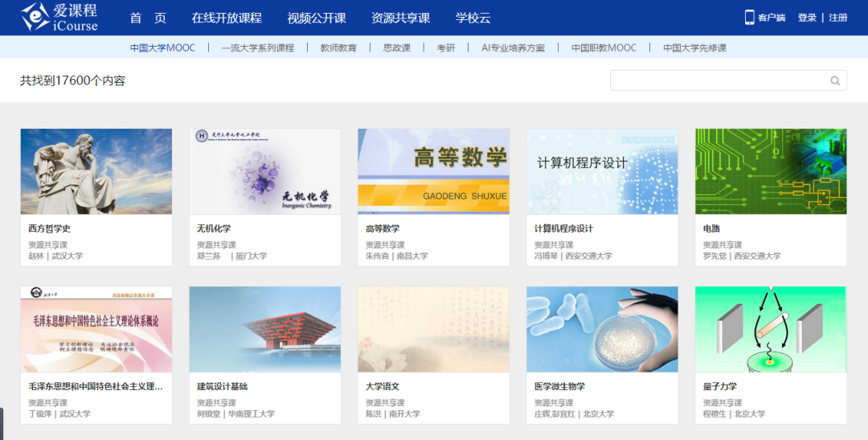Click 何镜堂 | 华南理工大学 text
Viewport: 868px width, 440px height.
point(235,414)
